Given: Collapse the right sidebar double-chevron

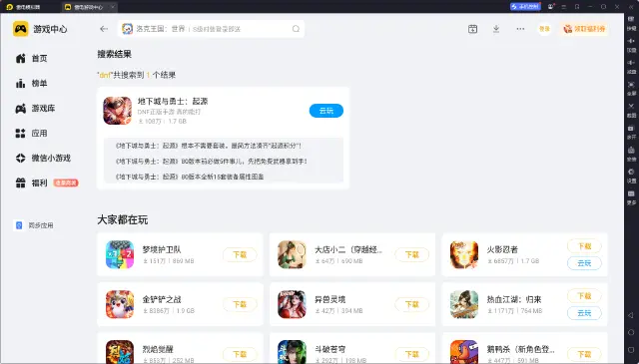Looking at the screenshot, I should tap(631, 7).
